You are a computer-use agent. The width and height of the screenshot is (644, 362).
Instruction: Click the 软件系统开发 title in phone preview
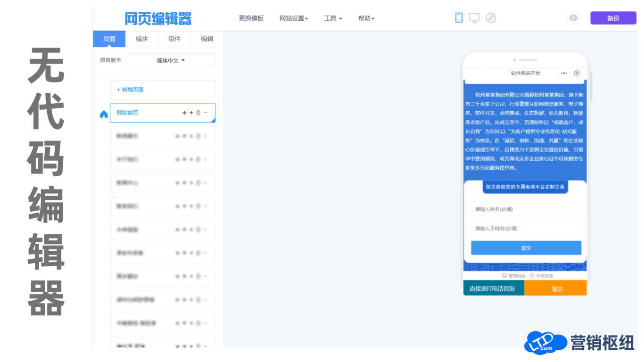526,73
